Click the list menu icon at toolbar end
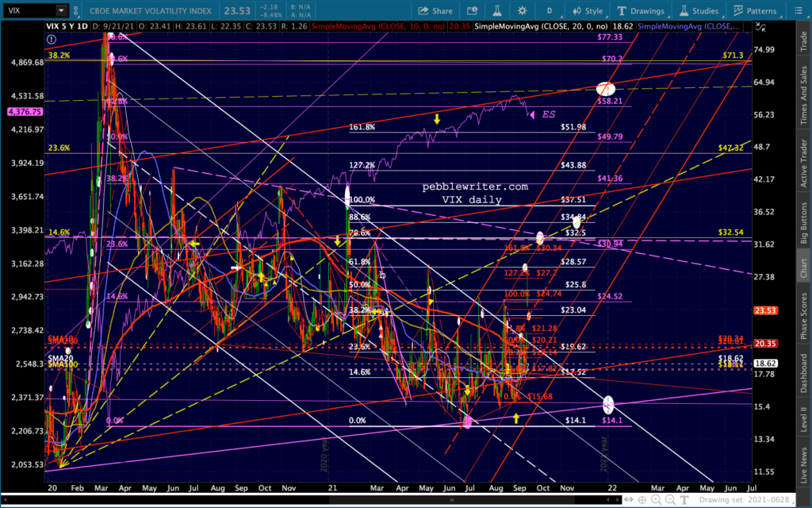This screenshot has height=508, width=812. (x=798, y=11)
